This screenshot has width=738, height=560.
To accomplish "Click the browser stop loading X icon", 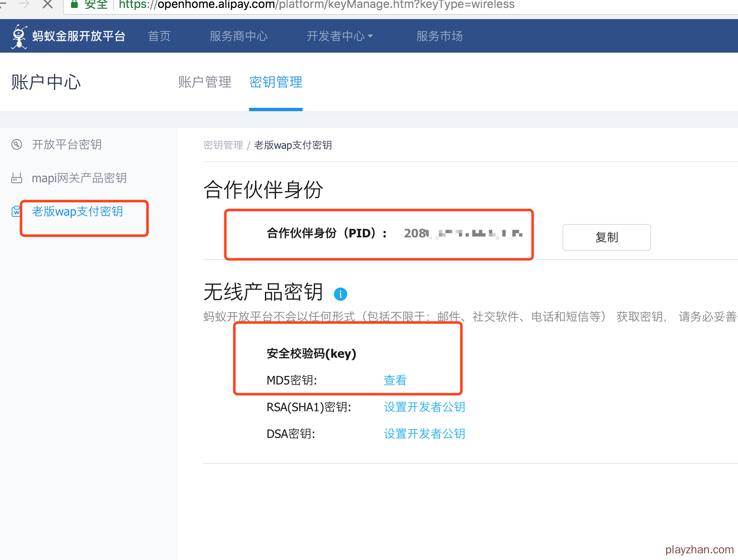I will (x=48, y=4).
